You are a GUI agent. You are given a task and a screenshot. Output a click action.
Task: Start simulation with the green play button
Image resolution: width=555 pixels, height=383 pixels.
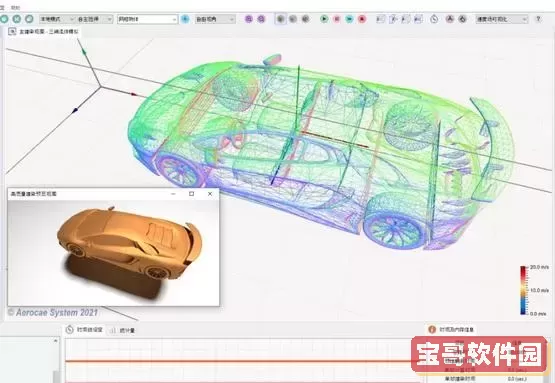tap(324, 19)
